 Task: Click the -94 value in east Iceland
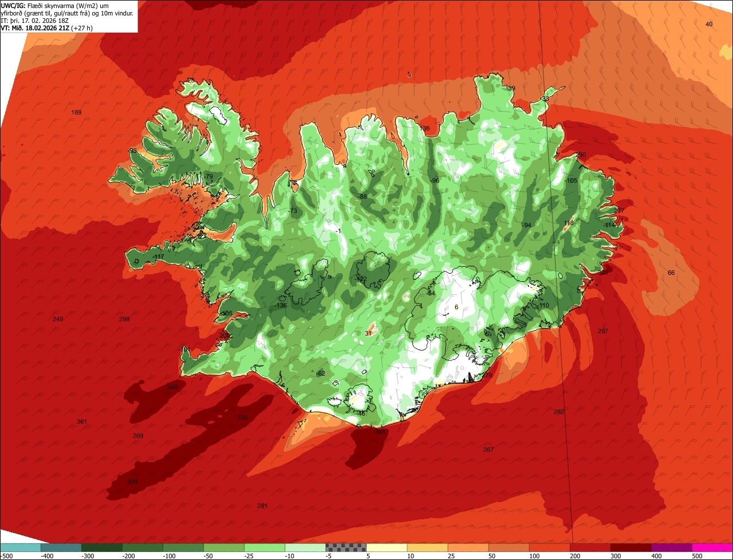click(x=526, y=225)
